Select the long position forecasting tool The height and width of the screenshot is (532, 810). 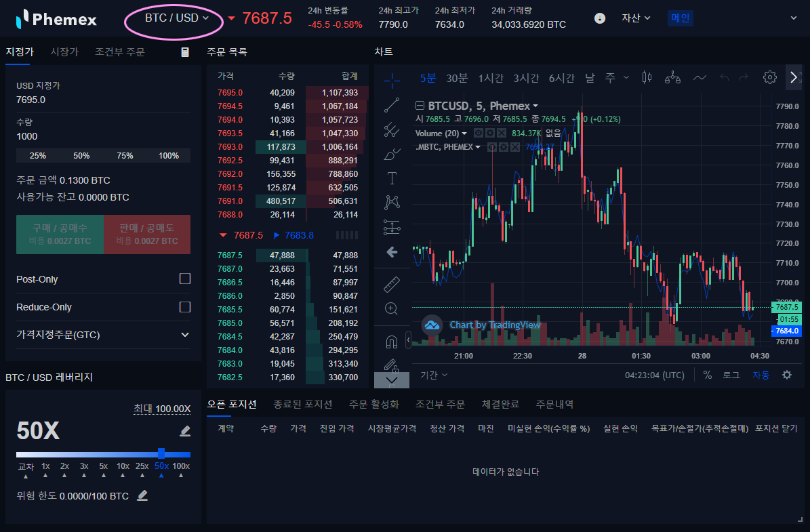pyautogui.click(x=392, y=227)
